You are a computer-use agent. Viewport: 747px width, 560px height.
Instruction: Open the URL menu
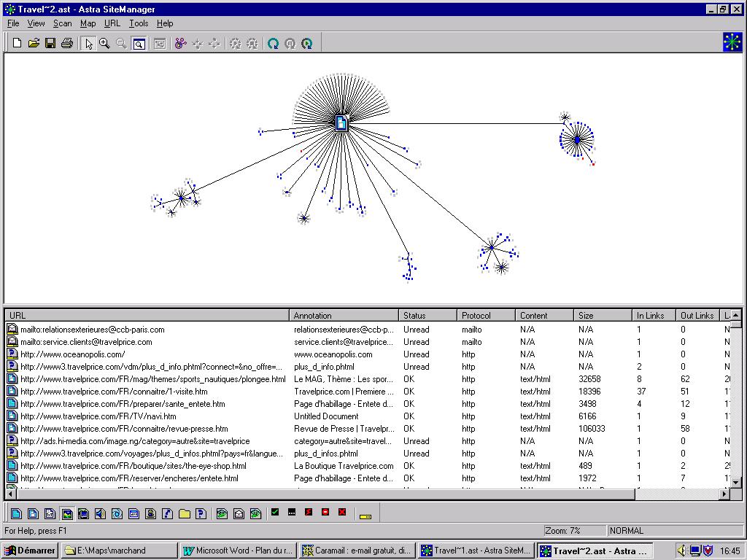pyautogui.click(x=112, y=23)
